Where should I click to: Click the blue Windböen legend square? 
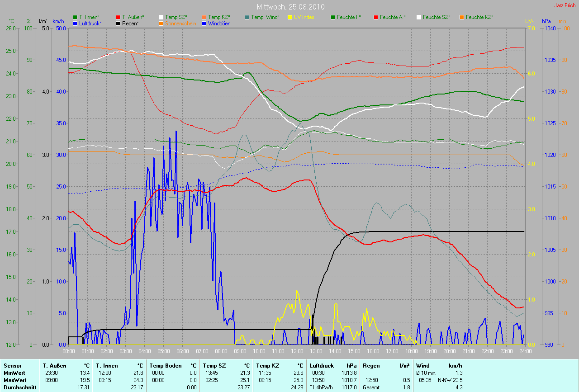[x=204, y=23]
